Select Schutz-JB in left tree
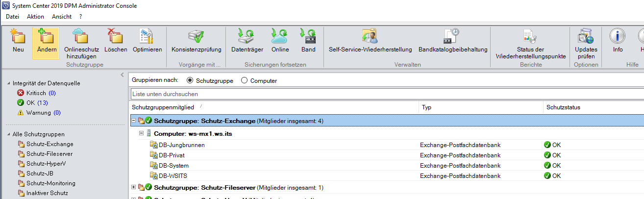 (37, 174)
